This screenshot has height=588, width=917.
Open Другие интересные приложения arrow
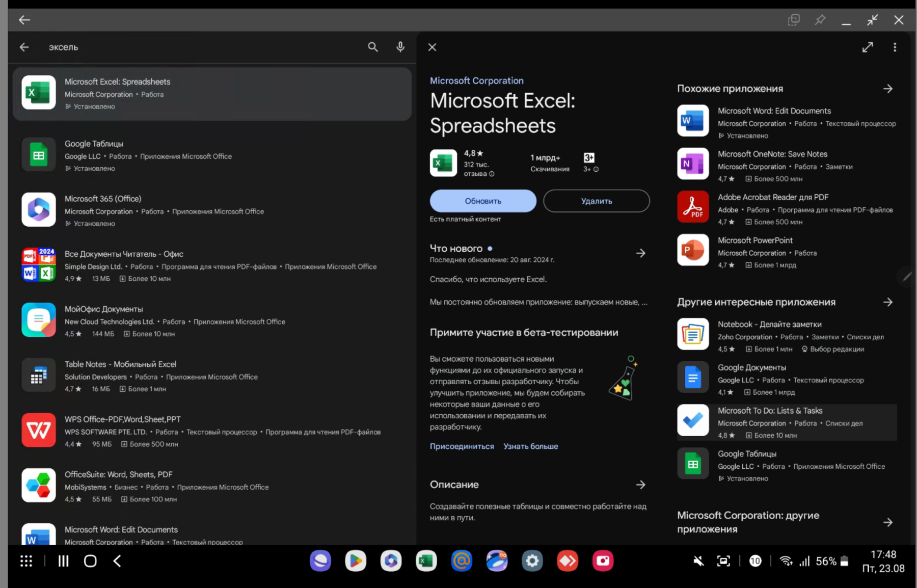click(x=887, y=302)
